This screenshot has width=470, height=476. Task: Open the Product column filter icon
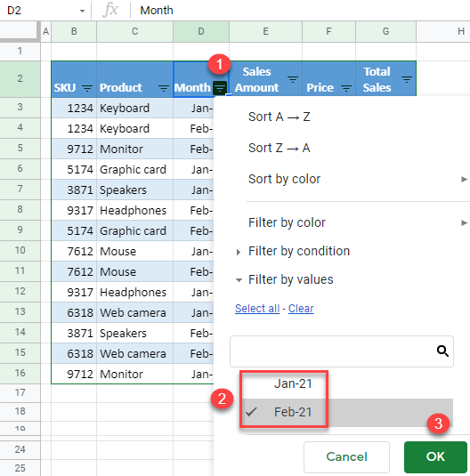(x=164, y=88)
